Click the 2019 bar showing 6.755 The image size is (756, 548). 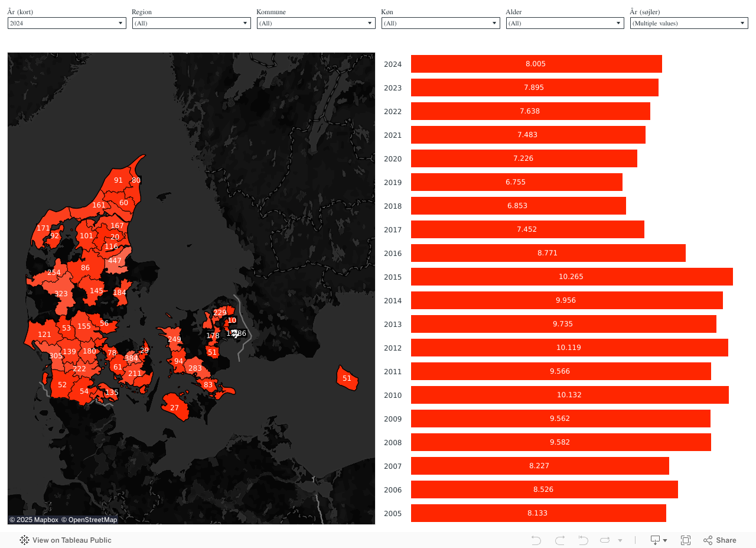[x=517, y=182]
